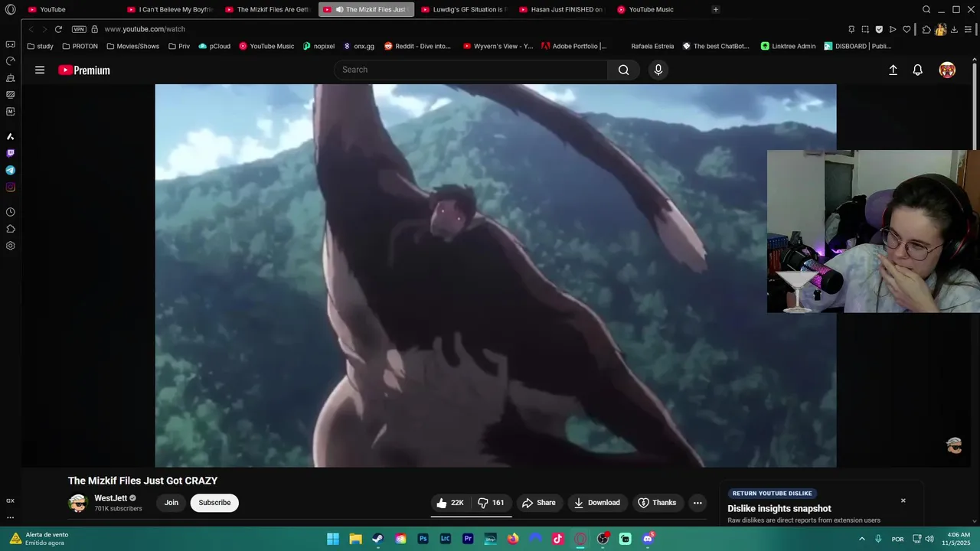
Task: Click the pinboards pin icon in address bar
Action: point(851,29)
